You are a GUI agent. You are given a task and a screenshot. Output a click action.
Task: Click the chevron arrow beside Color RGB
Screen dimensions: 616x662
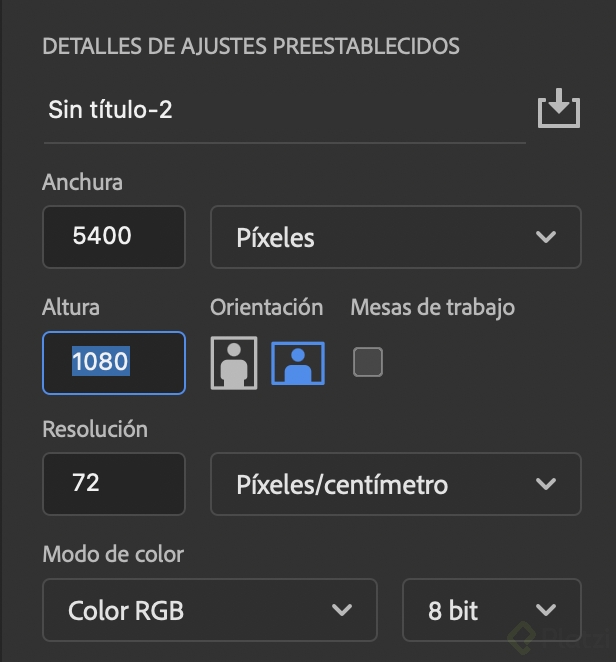coord(342,609)
